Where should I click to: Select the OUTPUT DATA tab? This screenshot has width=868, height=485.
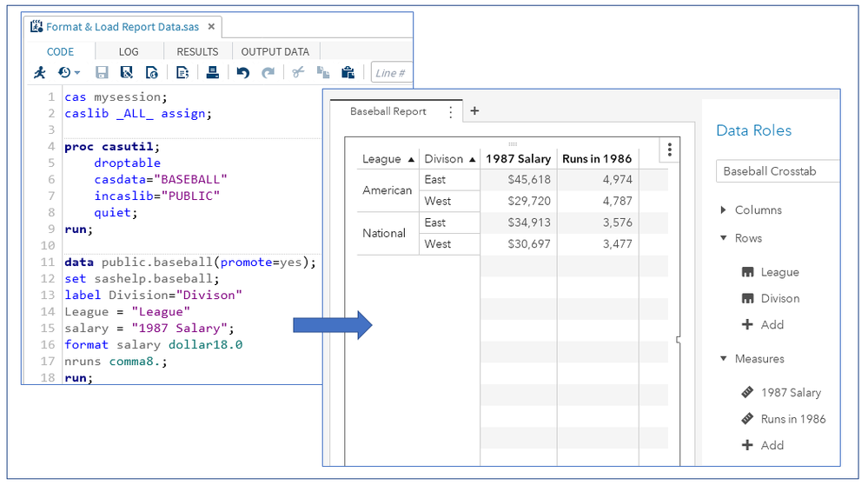[x=275, y=51]
